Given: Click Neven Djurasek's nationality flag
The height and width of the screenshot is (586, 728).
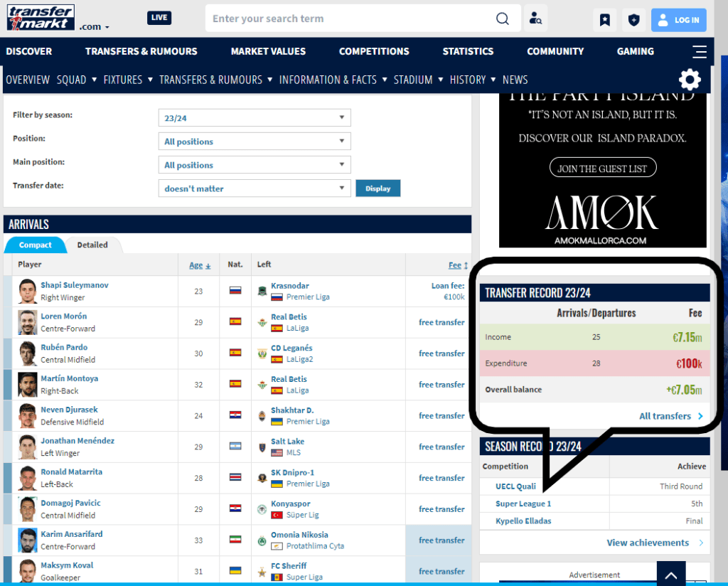Looking at the screenshot, I should point(235,415).
